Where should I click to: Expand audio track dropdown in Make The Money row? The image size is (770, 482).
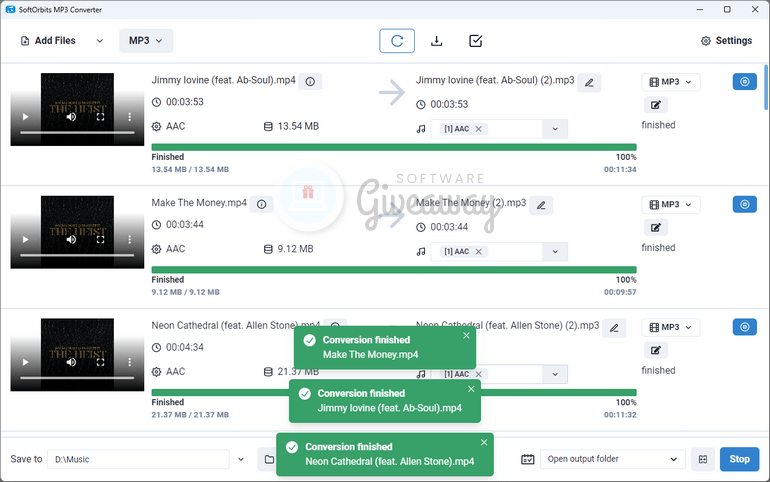(555, 252)
